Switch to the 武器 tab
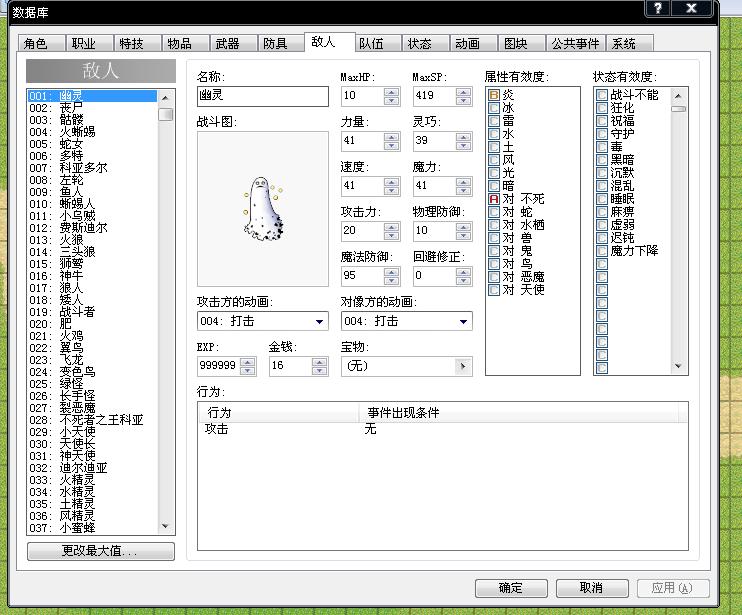The width and height of the screenshot is (742, 615). (228, 44)
